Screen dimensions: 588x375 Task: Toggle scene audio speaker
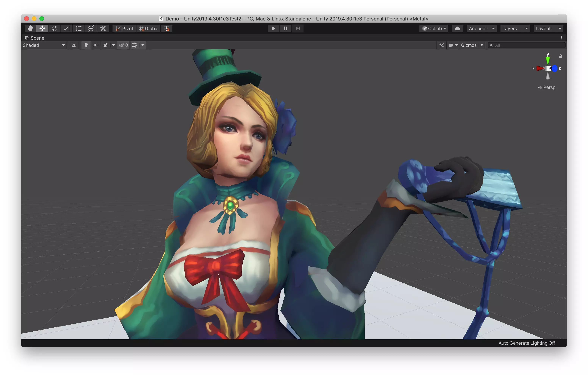[96, 45]
